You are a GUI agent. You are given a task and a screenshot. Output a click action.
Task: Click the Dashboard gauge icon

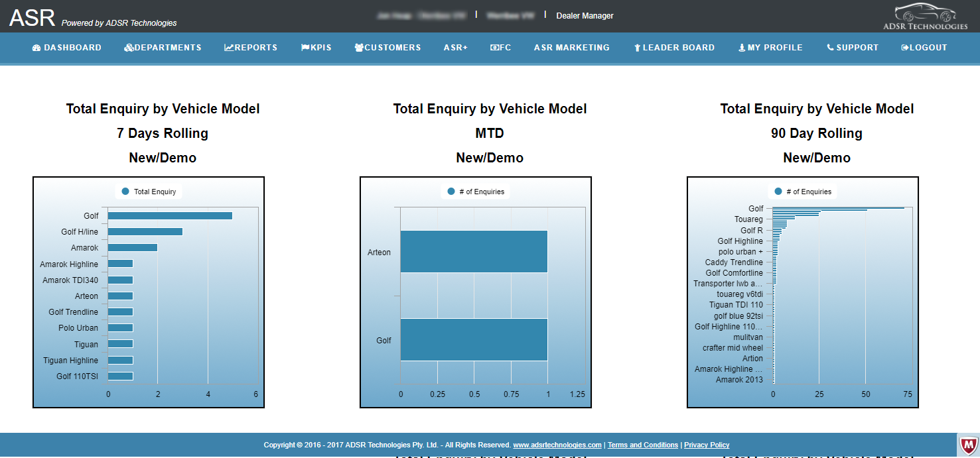36,48
